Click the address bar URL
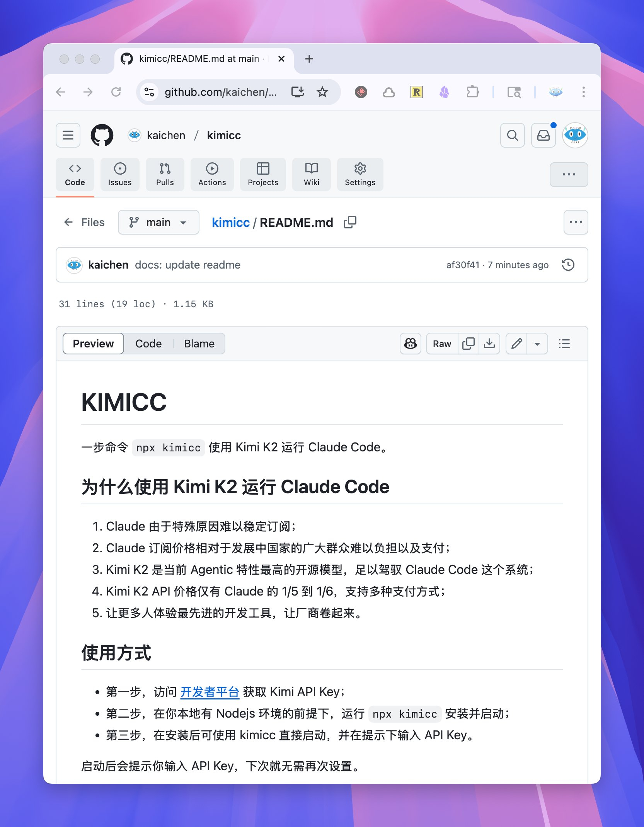Screen dimensions: 644x827 (221, 92)
